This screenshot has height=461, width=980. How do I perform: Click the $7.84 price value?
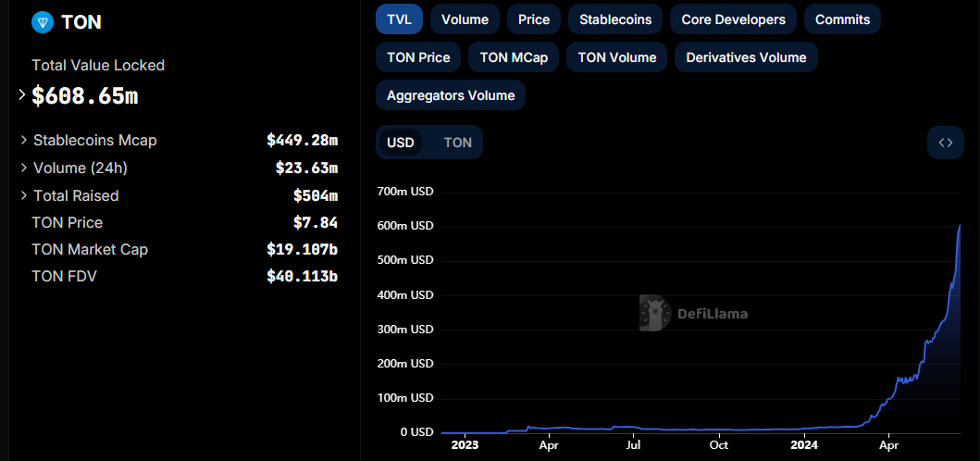coord(316,223)
